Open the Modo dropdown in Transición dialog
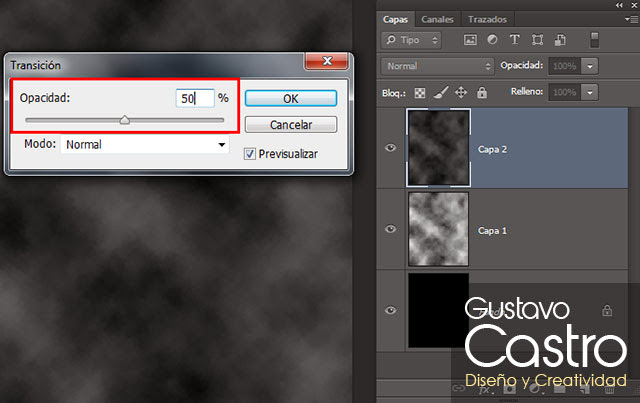Image resolution: width=640 pixels, height=403 pixels. [145, 145]
